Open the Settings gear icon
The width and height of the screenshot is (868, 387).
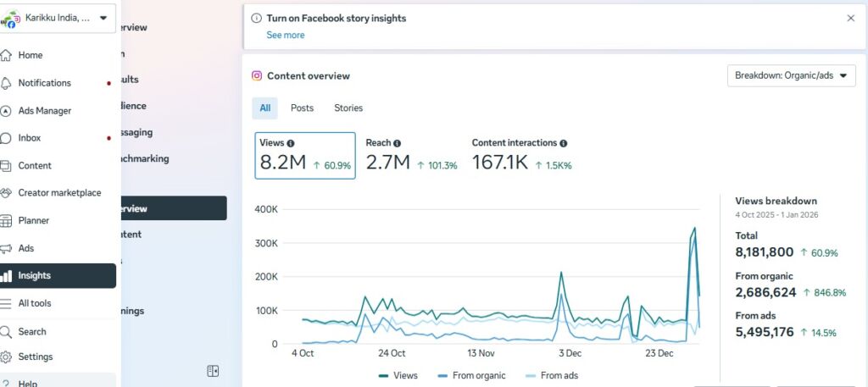[7, 357]
